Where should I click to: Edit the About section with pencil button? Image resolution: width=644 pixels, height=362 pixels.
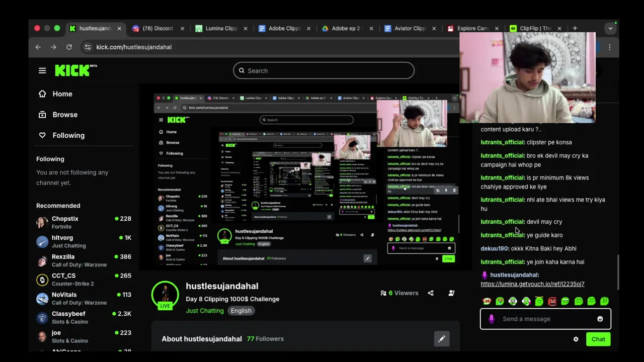coord(442,339)
